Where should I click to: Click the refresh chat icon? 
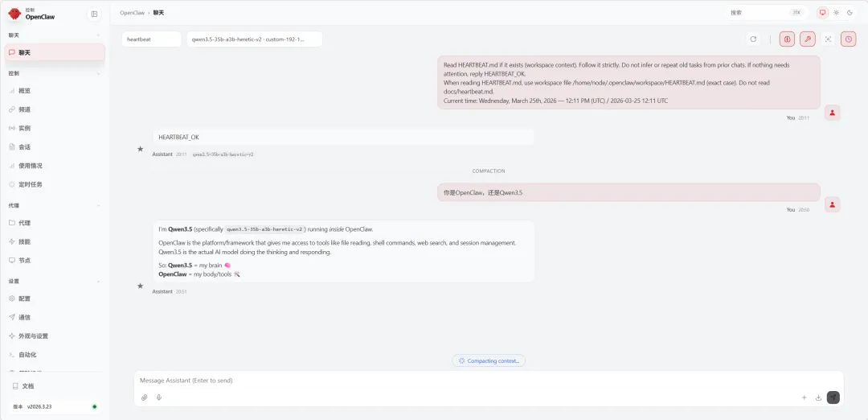(753, 39)
